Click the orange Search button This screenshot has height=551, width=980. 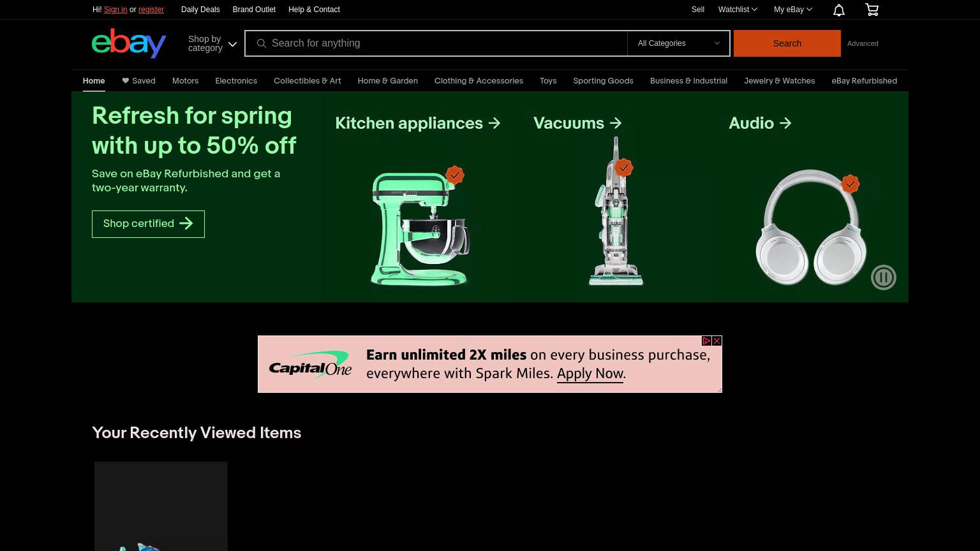787,43
